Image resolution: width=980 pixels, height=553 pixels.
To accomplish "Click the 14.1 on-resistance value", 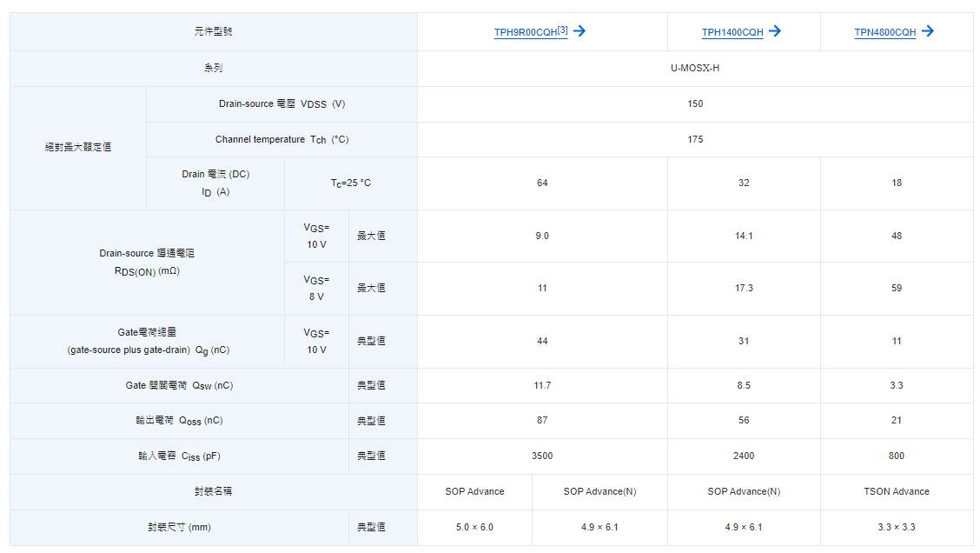I will [x=744, y=236].
